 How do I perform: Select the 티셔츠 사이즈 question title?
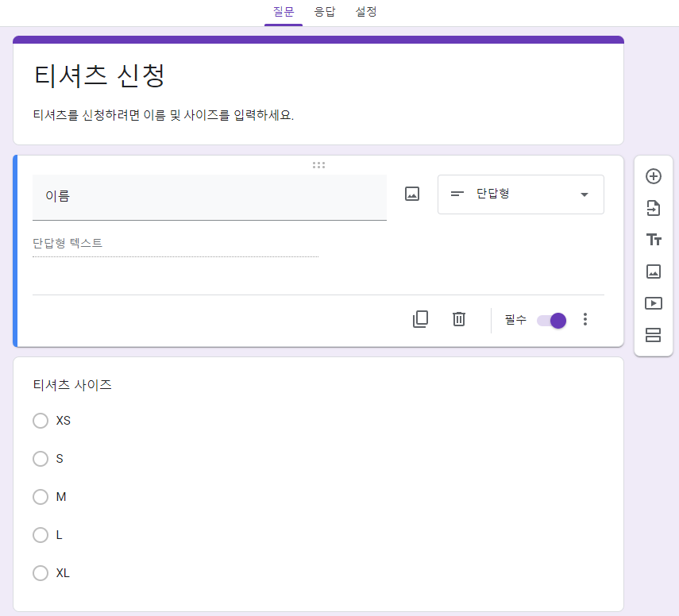tap(72, 385)
